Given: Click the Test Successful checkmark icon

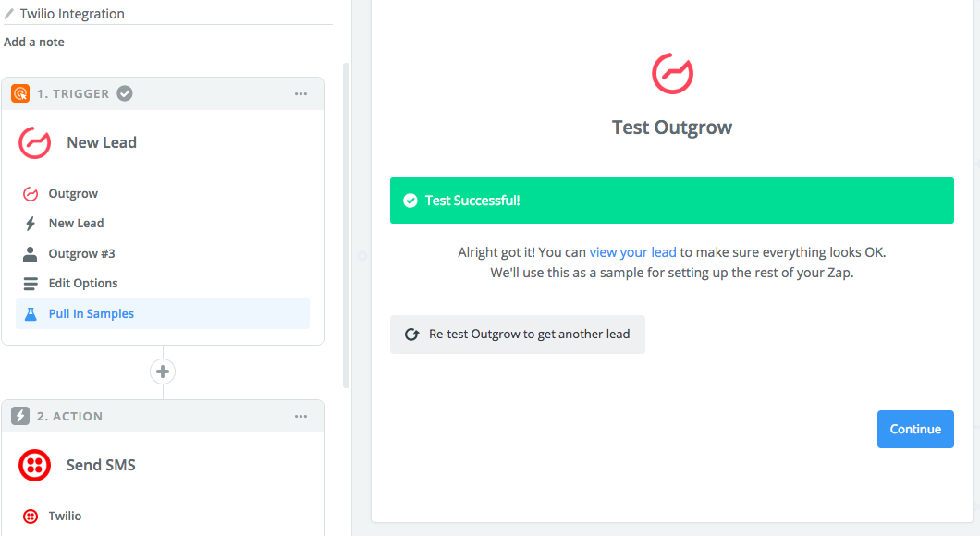Looking at the screenshot, I should [410, 201].
